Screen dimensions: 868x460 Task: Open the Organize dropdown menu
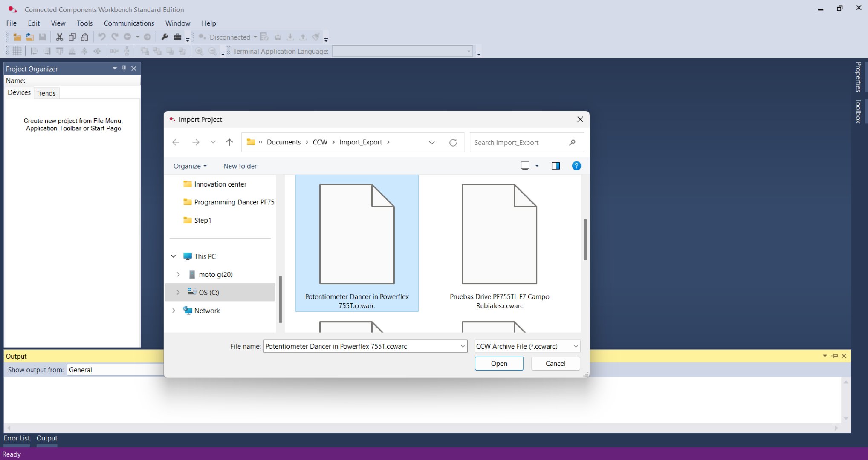[x=190, y=166]
